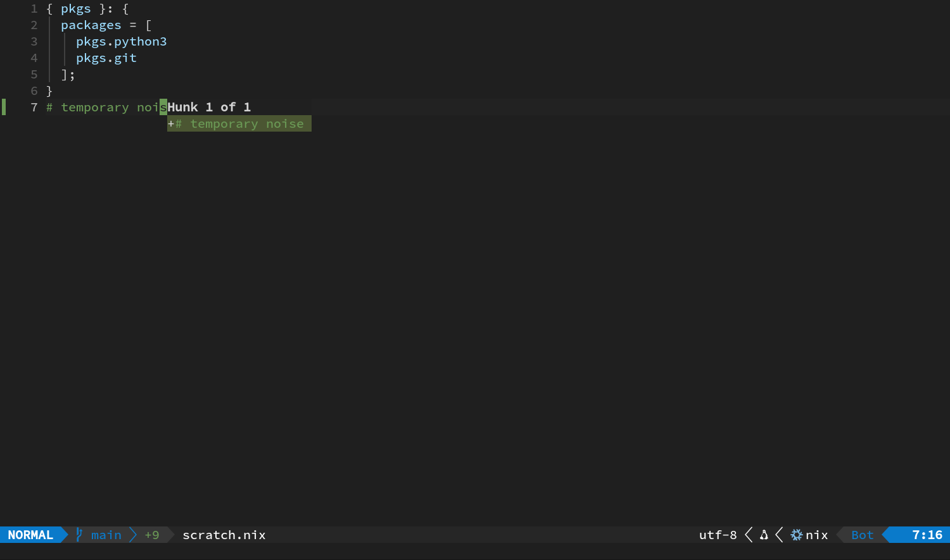
Task: Click line number 1 in the gutter
Action: point(34,9)
